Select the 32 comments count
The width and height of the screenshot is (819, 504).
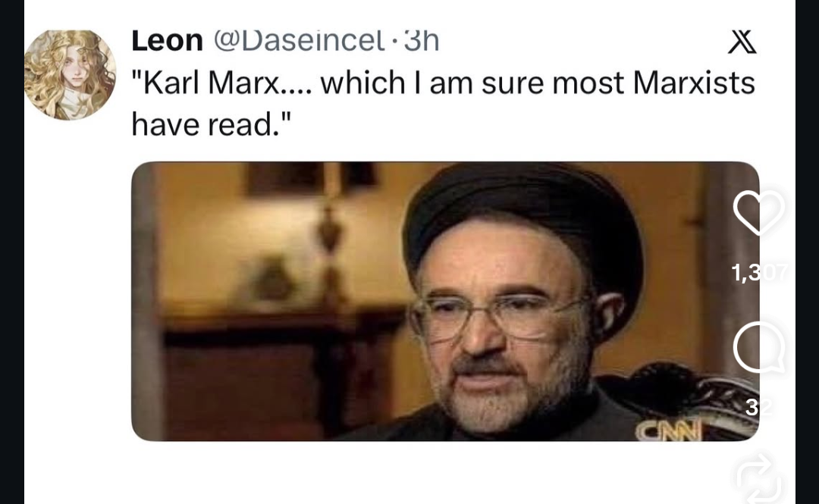759,408
